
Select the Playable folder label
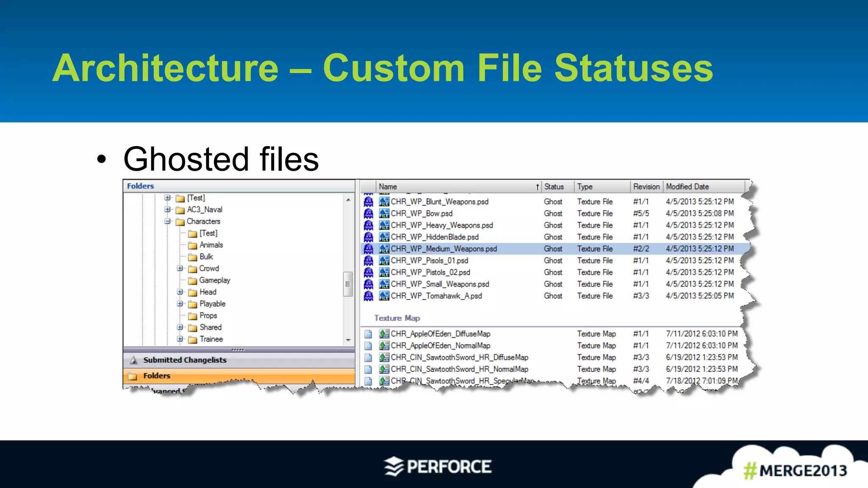pos(212,304)
